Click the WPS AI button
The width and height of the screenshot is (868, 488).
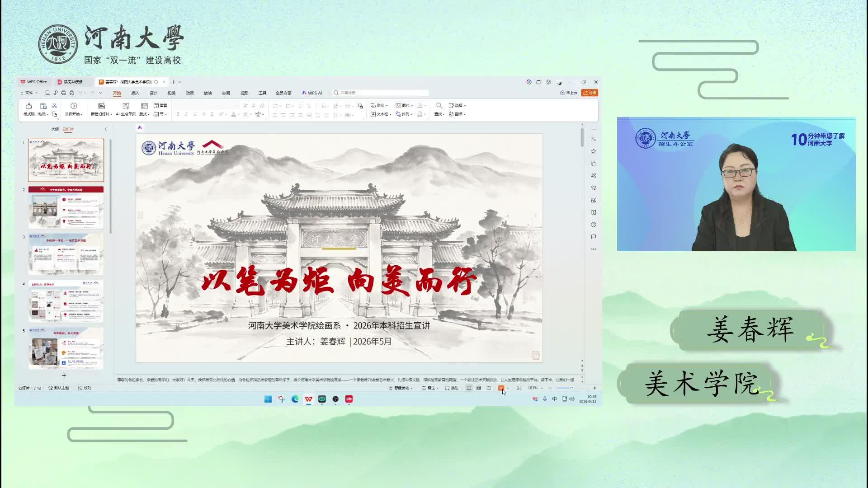[312, 93]
